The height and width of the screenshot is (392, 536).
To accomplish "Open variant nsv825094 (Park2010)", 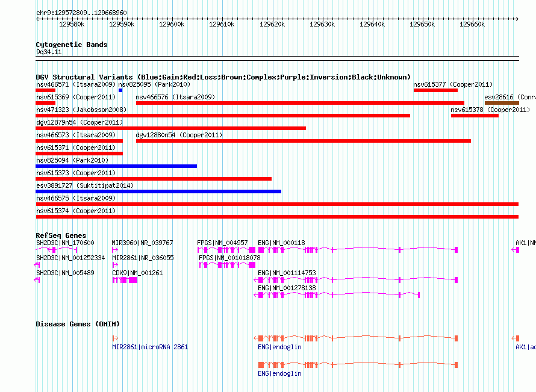I will (72, 160).
